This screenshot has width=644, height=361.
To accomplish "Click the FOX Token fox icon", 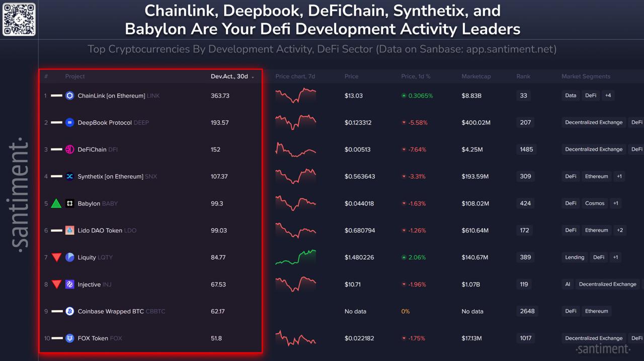I will tap(70, 338).
